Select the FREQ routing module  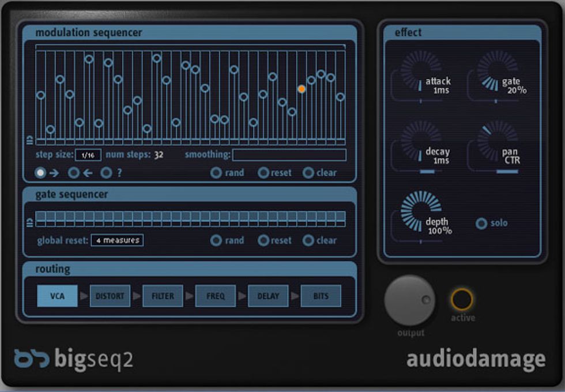coord(216,296)
